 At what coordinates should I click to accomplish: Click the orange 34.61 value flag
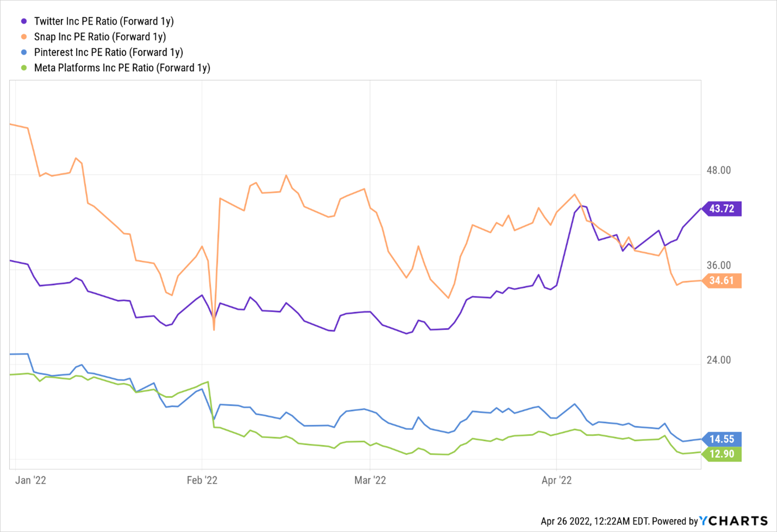pos(722,281)
